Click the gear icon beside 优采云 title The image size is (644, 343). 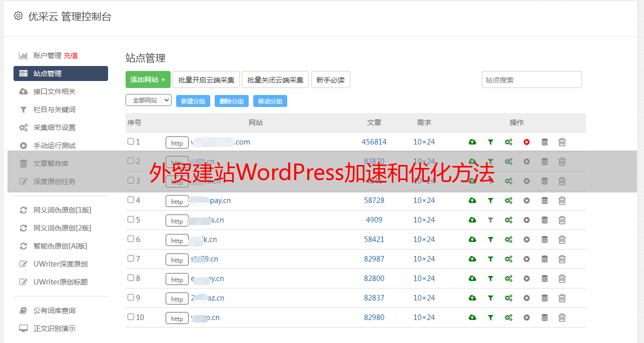[x=19, y=16]
